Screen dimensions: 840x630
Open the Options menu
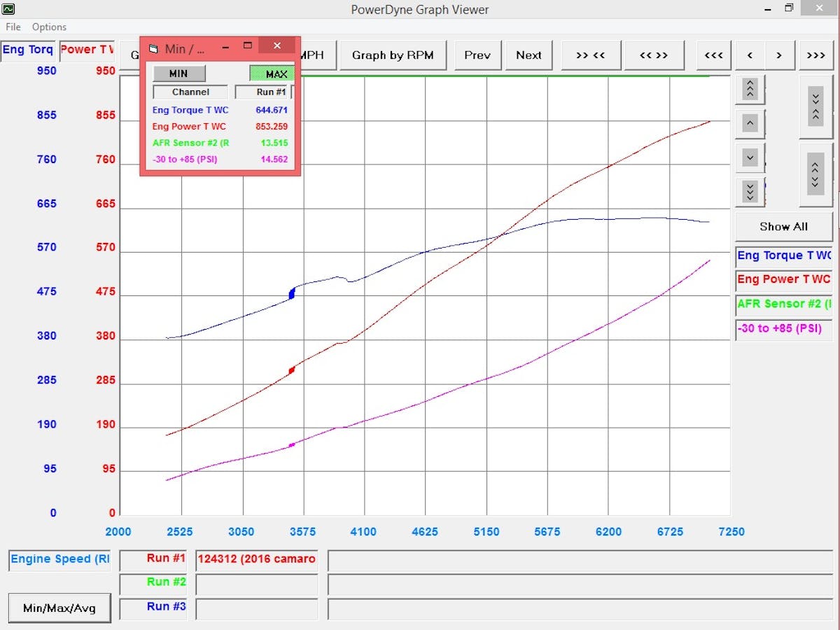coord(49,27)
